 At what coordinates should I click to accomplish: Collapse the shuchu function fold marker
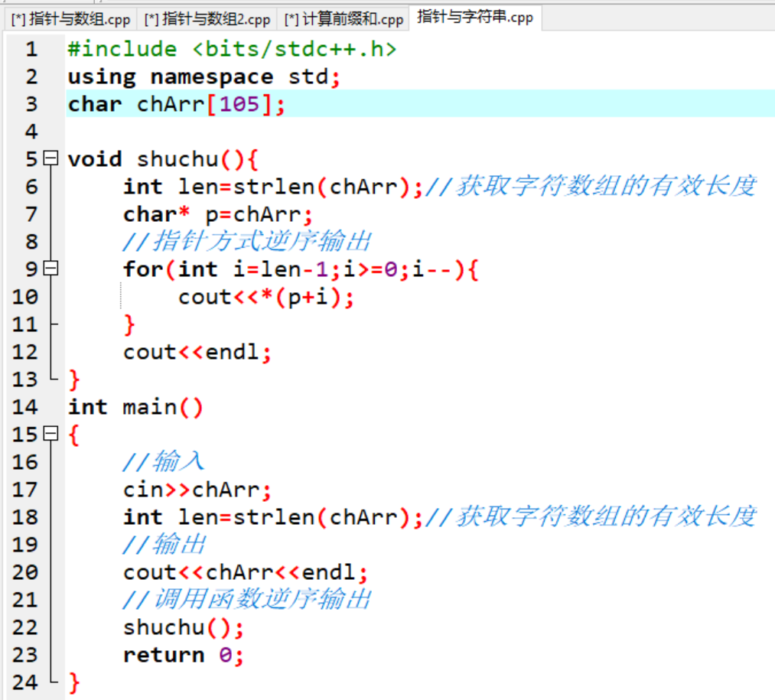pos(50,159)
